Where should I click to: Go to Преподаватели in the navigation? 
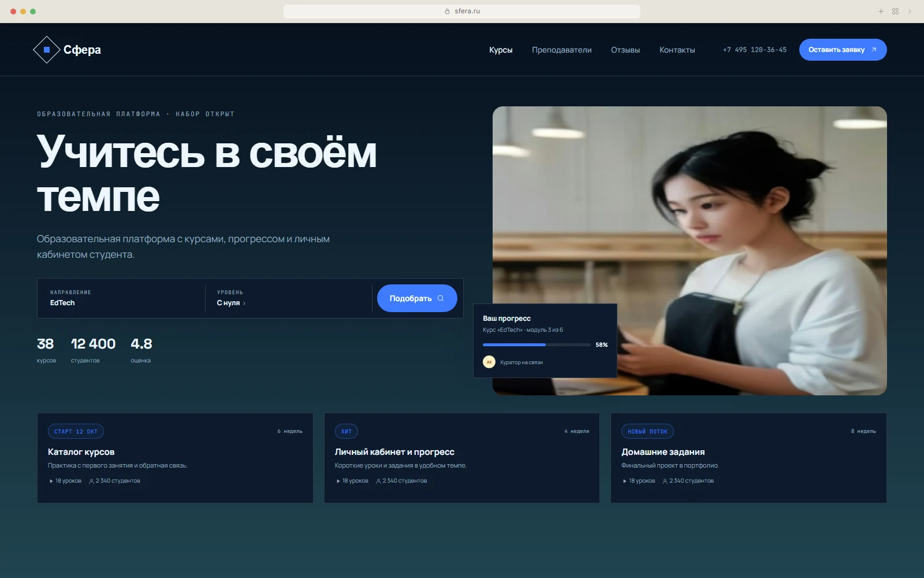tap(561, 50)
